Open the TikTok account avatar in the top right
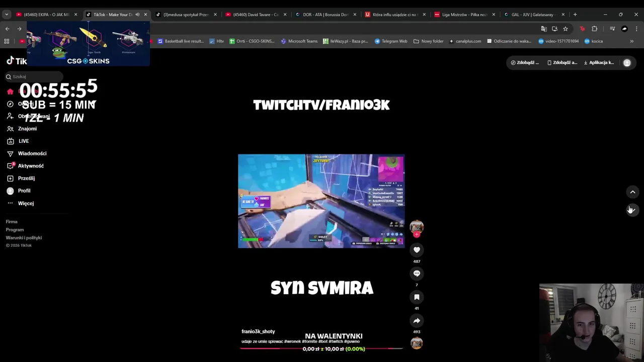Viewport: 644px width, 362px height. (x=627, y=63)
